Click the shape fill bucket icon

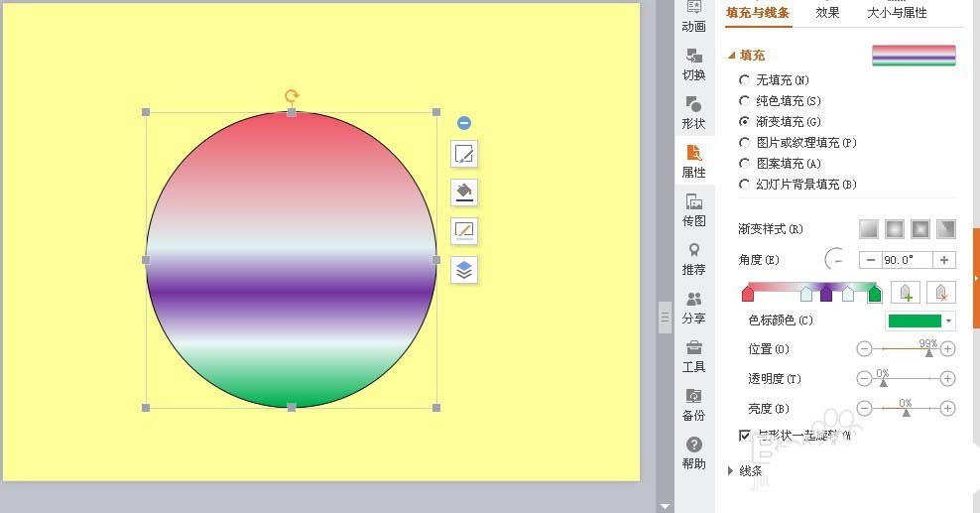pyautogui.click(x=464, y=192)
